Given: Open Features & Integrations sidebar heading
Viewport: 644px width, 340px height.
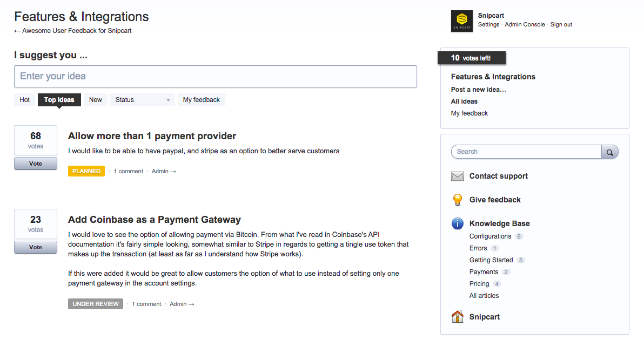Looking at the screenshot, I should click(x=493, y=77).
